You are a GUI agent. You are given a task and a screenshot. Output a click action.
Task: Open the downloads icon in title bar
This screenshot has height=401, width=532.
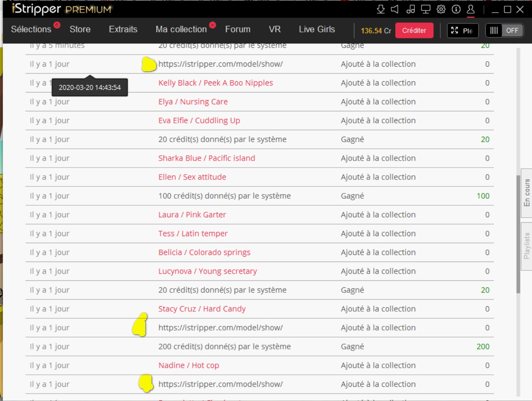click(x=380, y=9)
